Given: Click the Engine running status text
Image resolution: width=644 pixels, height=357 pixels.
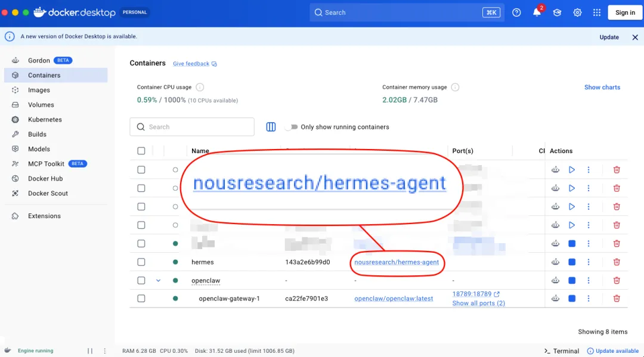Looking at the screenshot, I should [x=35, y=351].
